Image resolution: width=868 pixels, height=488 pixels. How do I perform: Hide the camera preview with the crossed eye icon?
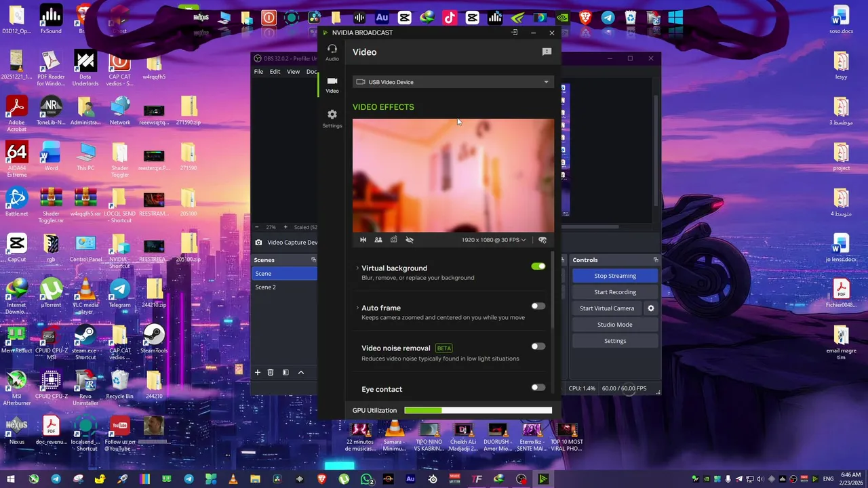(x=409, y=239)
